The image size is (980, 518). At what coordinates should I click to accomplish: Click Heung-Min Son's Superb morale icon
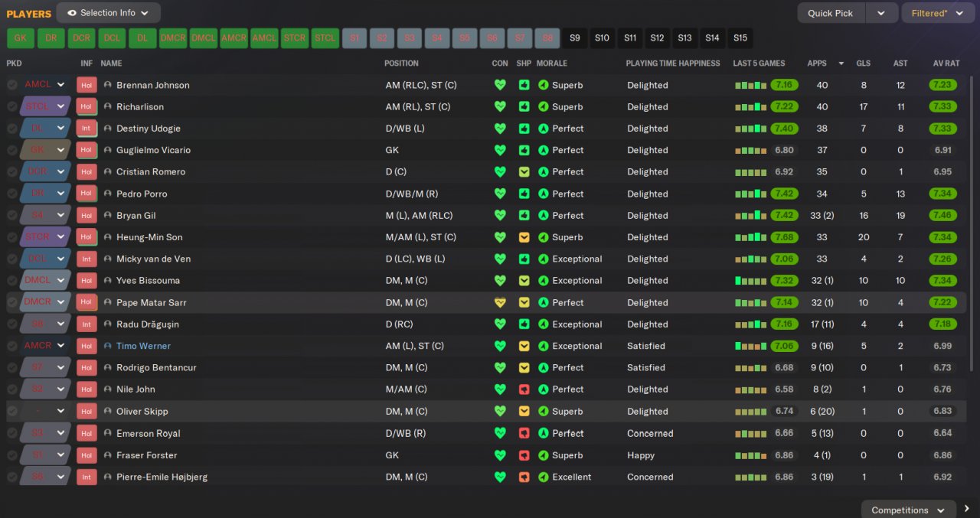pos(544,237)
